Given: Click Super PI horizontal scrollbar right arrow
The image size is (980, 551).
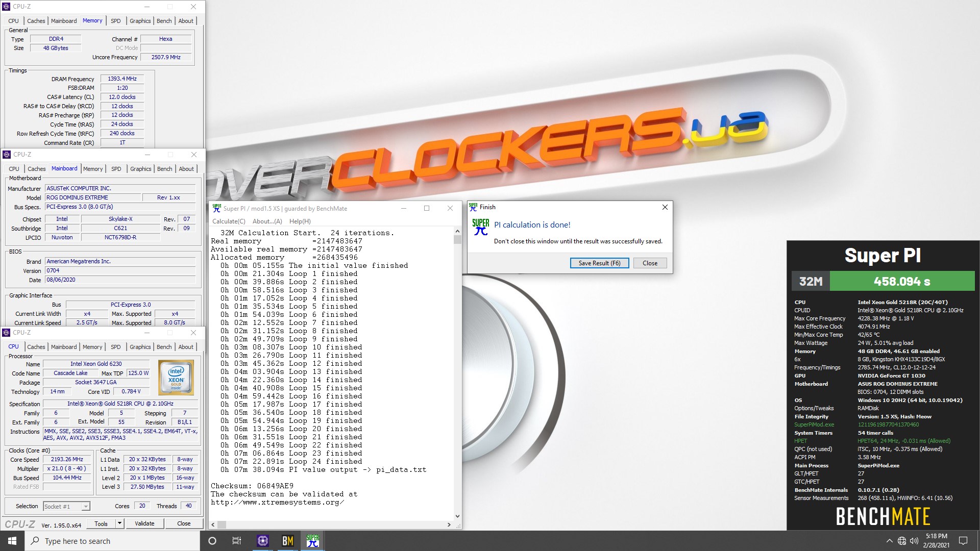Looking at the screenshot, I should [449, 524].
